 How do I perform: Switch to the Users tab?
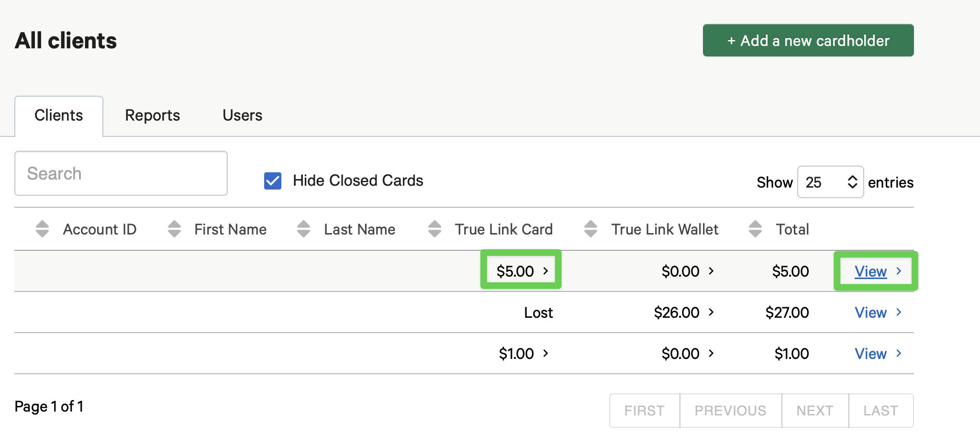click(x=242, y=115)
